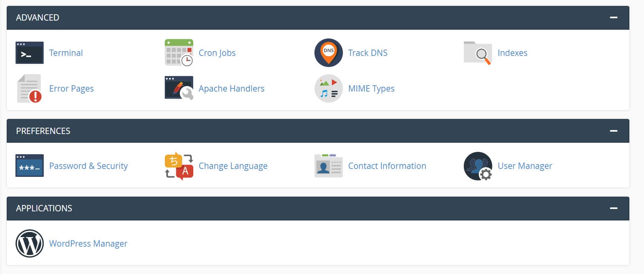Viewport: 644px width, 274px height.
Task: Open the Change Language icon
Action: [179, 166]
